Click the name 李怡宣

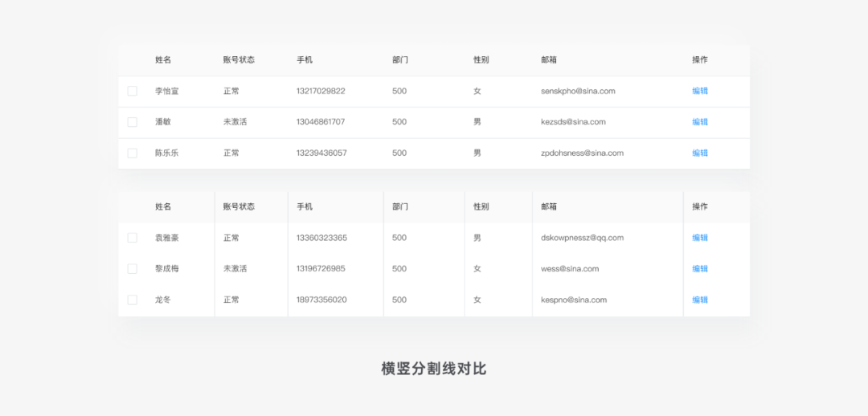click(x=166, y=91)
